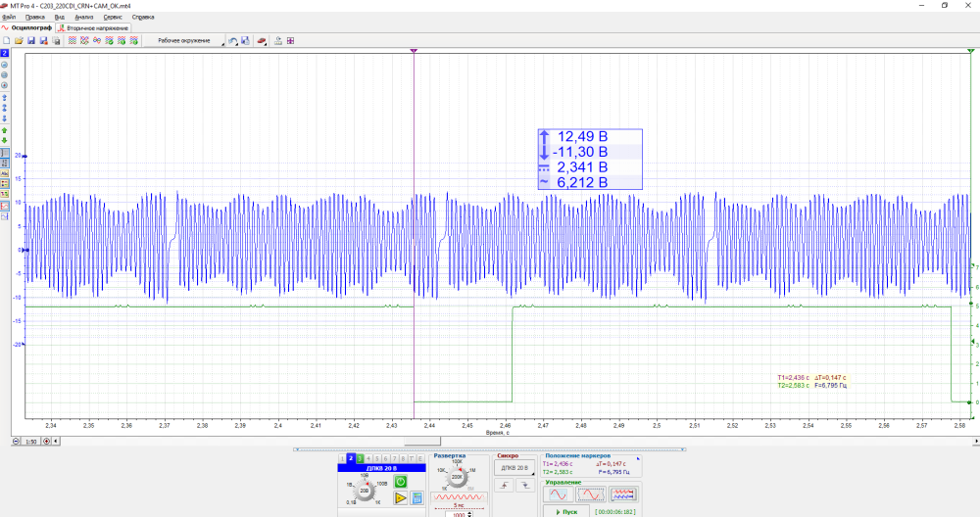
Task: Select channel 3 tab
Action: point(360,457)
